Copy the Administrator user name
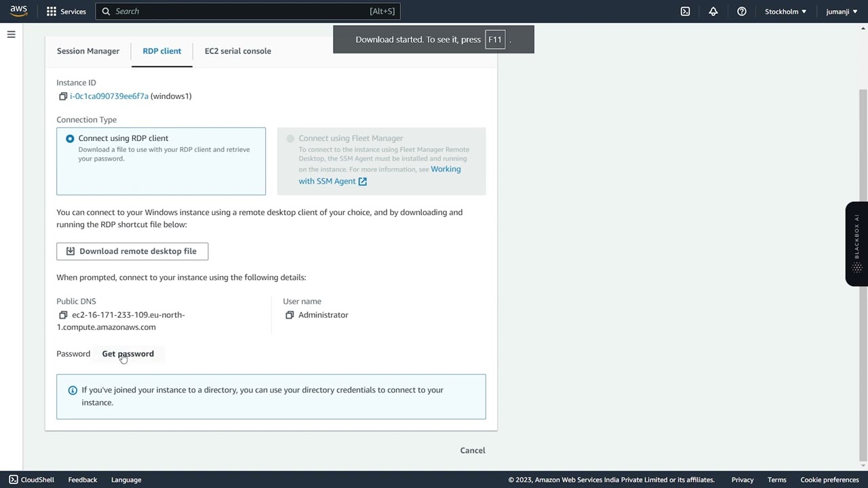868x488 pixels. click(290, 315)
